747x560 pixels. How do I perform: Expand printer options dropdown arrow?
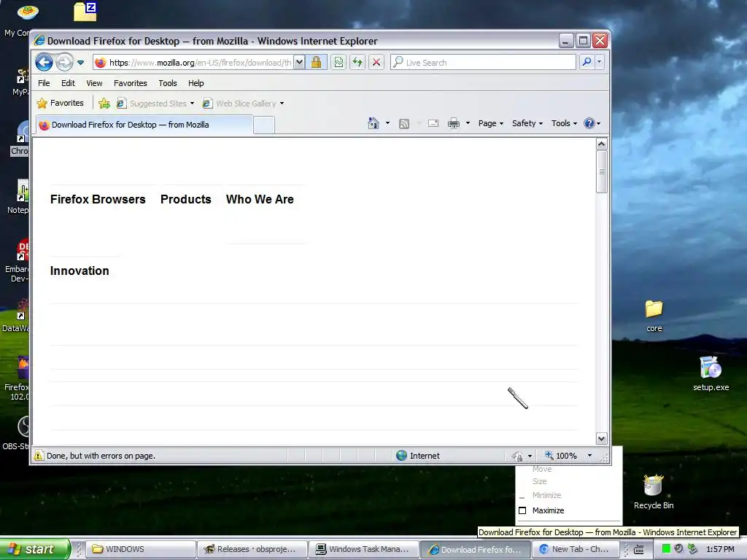click(x=468, y=123)
